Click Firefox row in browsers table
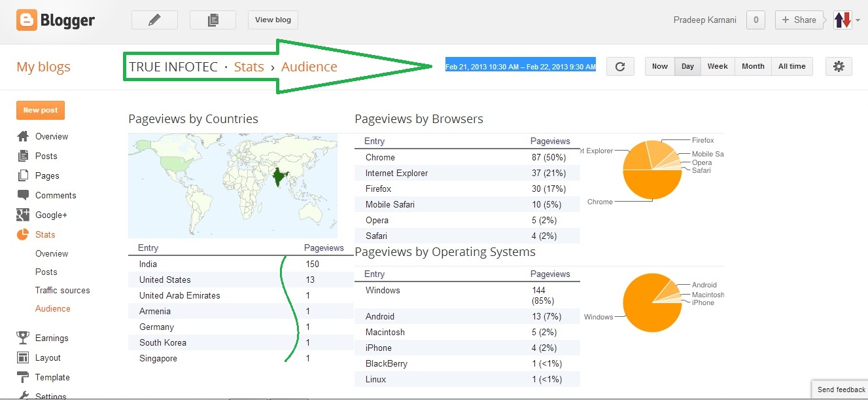 tap(467, 189)
